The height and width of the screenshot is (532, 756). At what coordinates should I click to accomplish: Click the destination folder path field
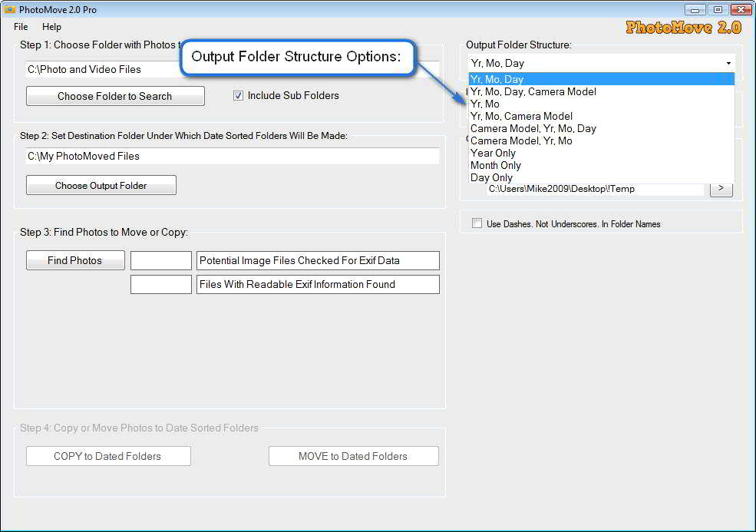coord(233,157)
